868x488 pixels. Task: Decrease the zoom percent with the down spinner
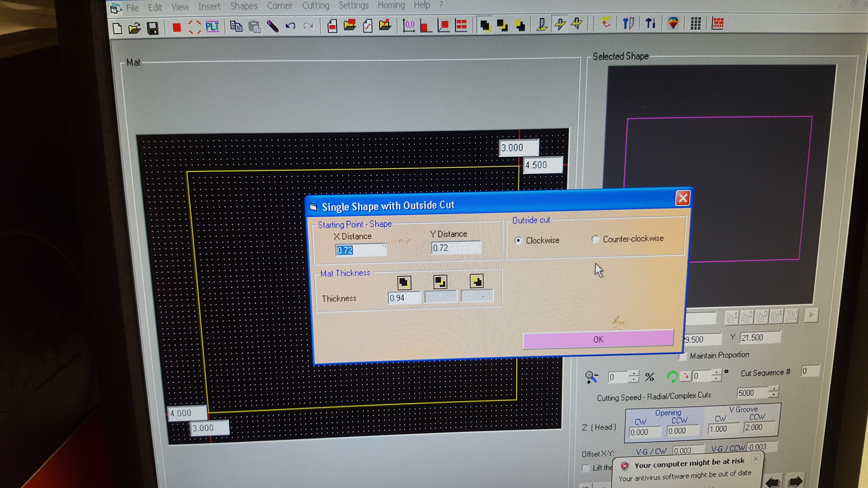(x=634, y=379)
